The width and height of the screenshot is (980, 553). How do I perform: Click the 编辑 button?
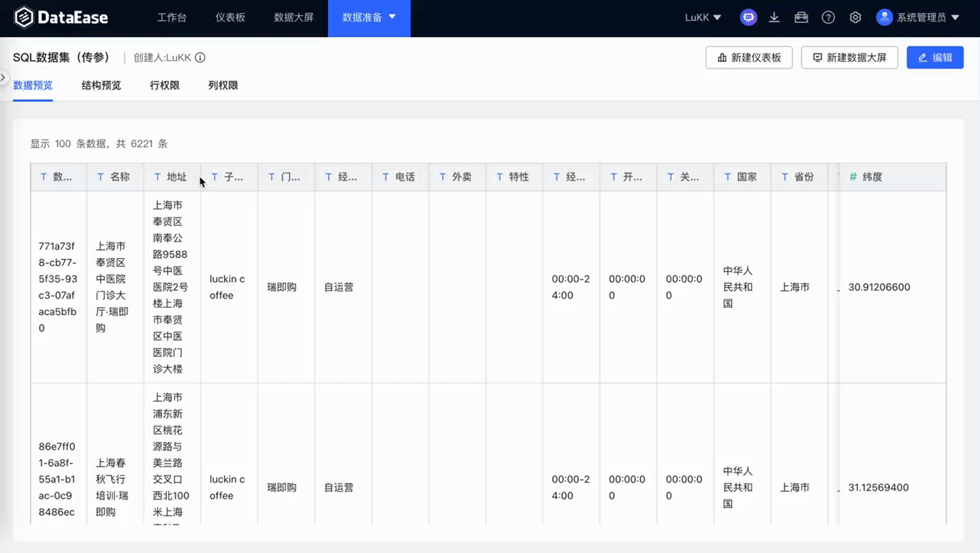click(935, 57)
